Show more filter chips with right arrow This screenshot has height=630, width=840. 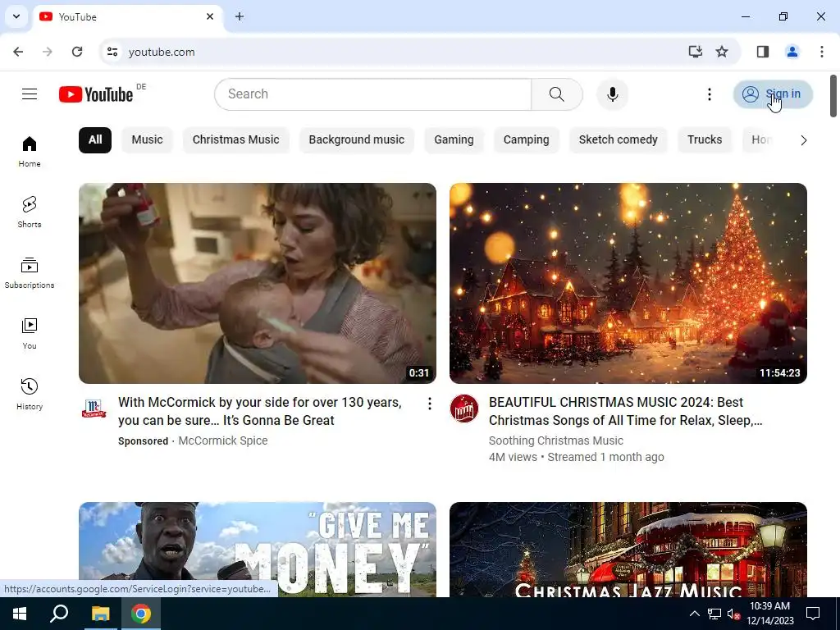[803, 140]
